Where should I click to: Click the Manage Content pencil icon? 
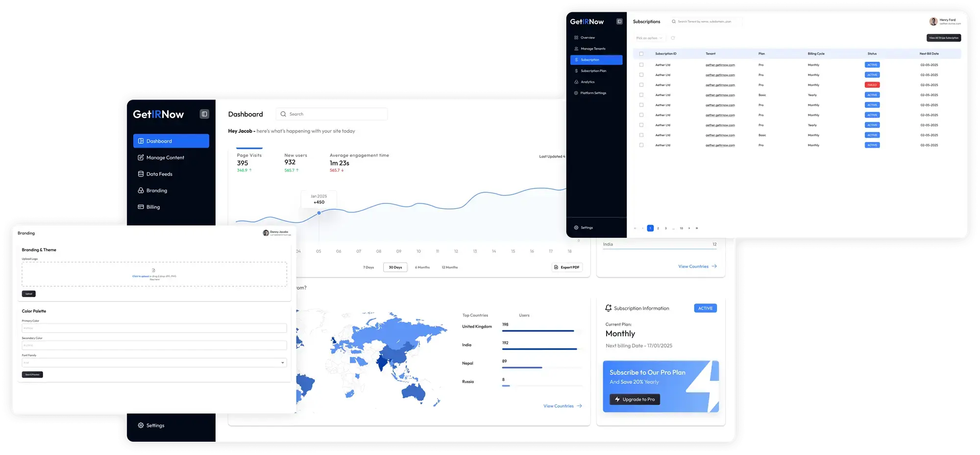(x=141, y=157)
